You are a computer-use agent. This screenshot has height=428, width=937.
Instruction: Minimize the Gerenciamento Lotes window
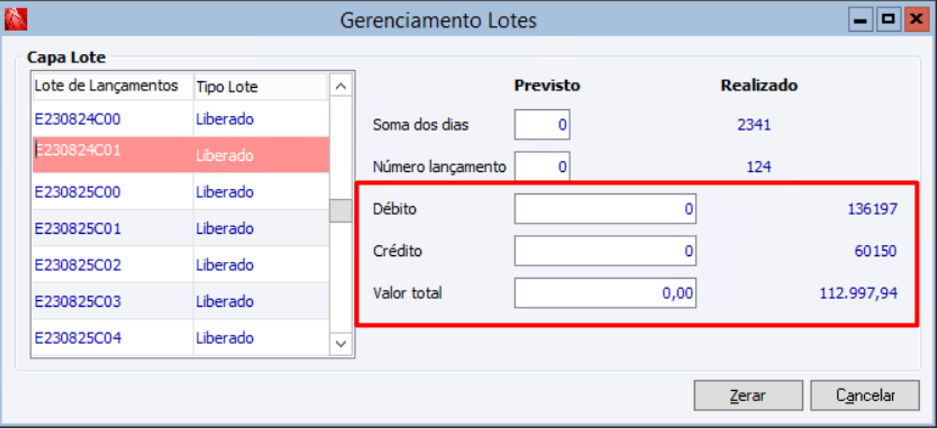click(x=860, y=19)
